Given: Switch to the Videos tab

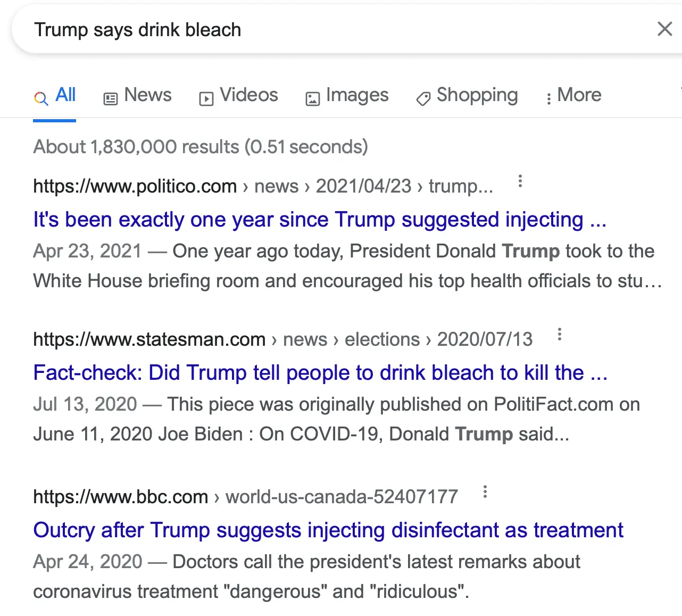Looking at the screenshot, I should (x=248, y=95).
